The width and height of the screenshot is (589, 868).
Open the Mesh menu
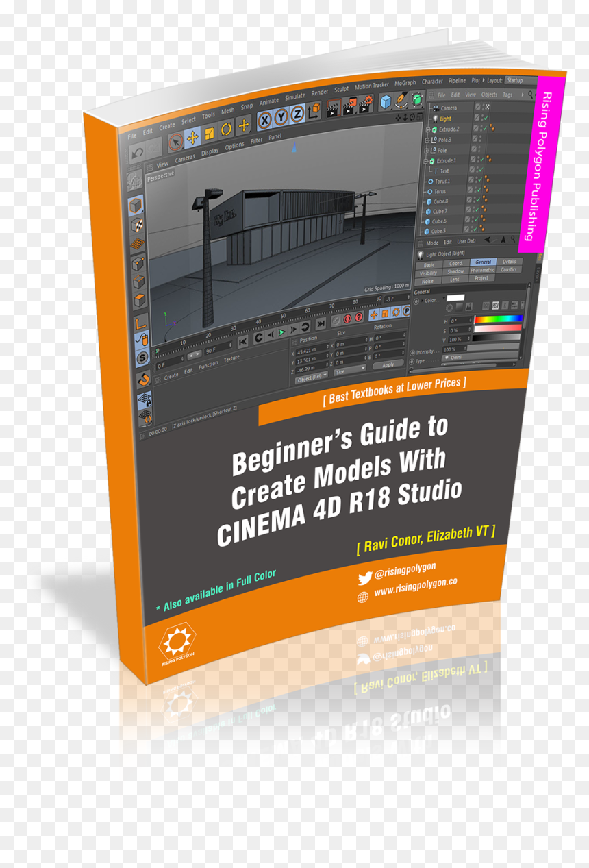[x=227, y=110]
